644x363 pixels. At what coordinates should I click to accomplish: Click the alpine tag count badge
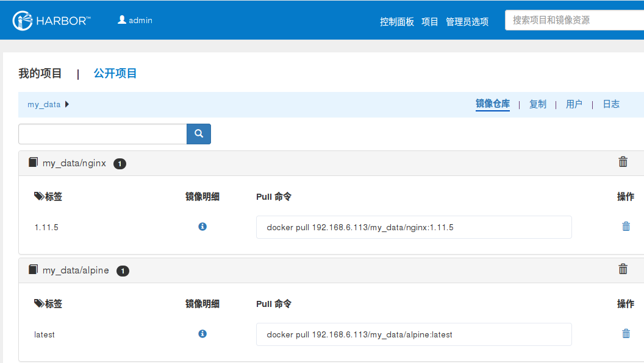tap(123, 270)
